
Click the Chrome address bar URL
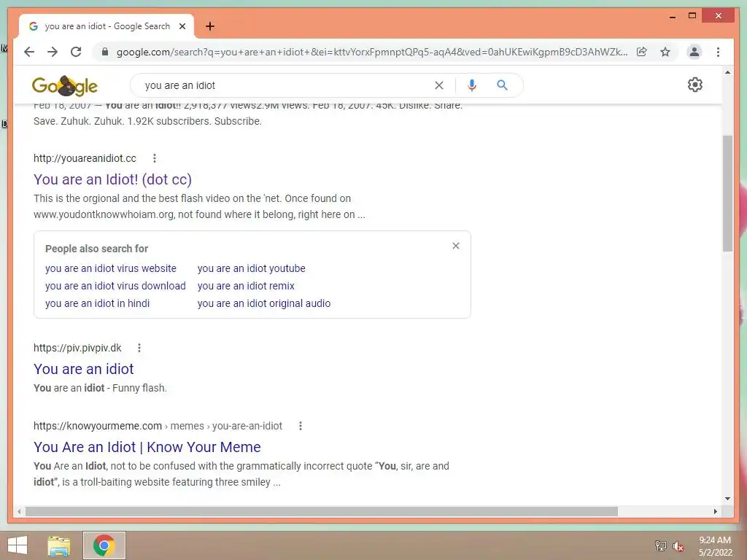click(x=371, y=52)
